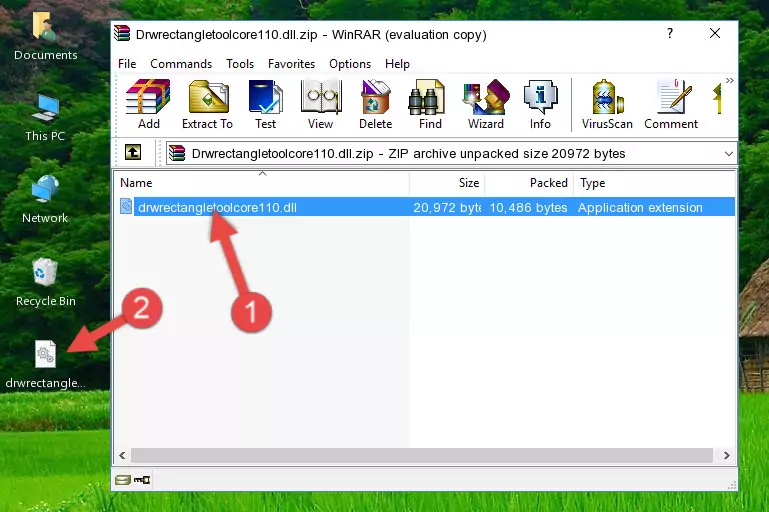Image resolution: width=769 pixels, height=512 pixels.
Task: Open the archive path dropdown
Action: tap(729, 154)
